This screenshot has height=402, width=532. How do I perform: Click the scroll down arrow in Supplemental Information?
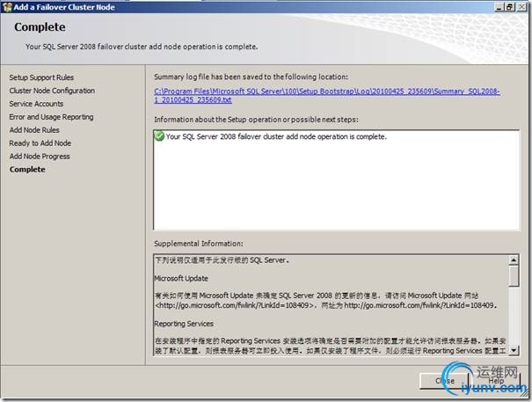pyautogui.click(x=514, y=350)
